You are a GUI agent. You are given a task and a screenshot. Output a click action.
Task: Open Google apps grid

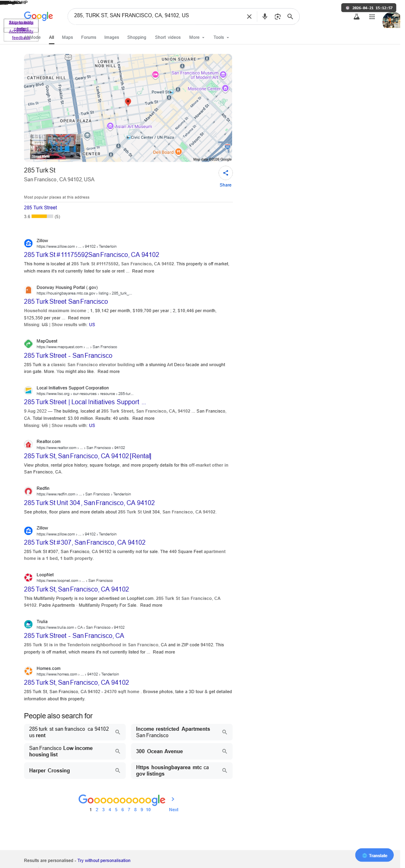(372, 16)
